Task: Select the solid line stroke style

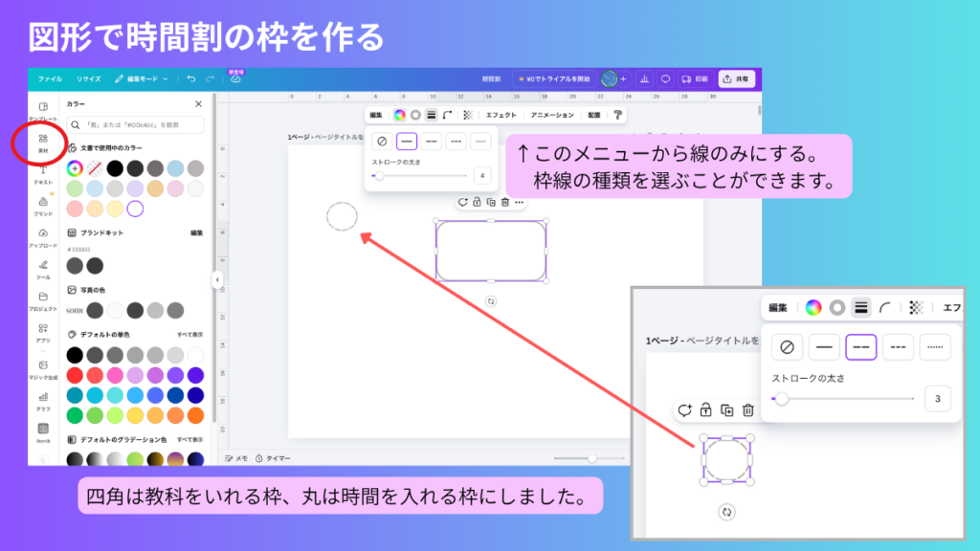Action: [x=406, y=142]
